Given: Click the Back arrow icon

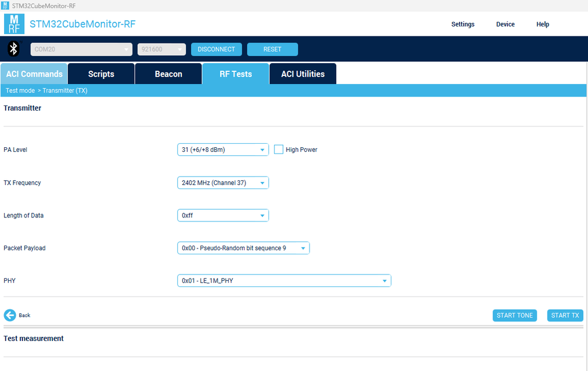Looking at the screenshot, I should point(10,315).
